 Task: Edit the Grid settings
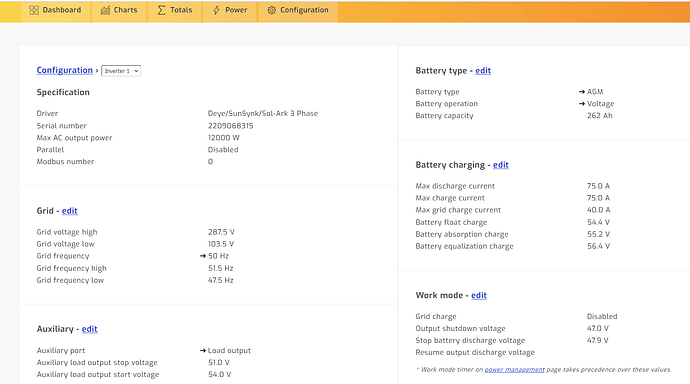coord(70,211)
